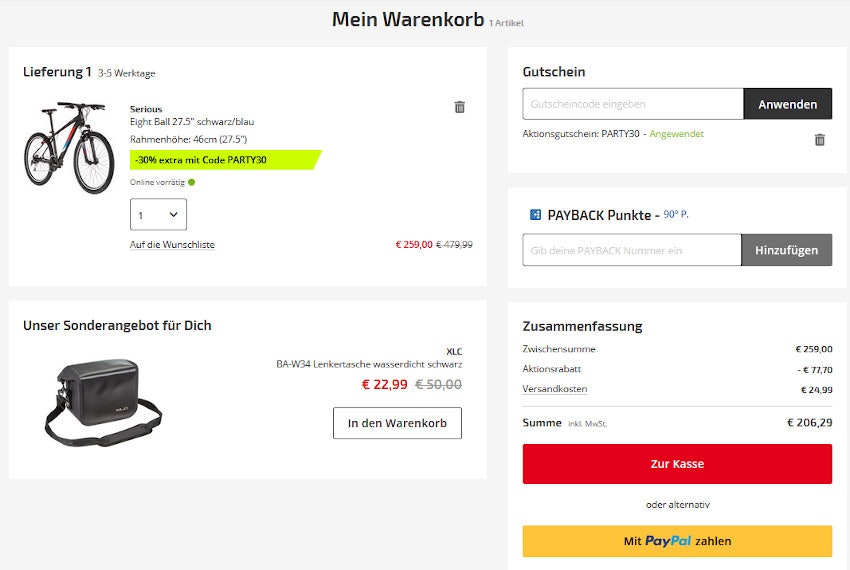Proceed with Zur Kasse button
Viewport: 850px width, 570px height.
[x=677, y=464]
